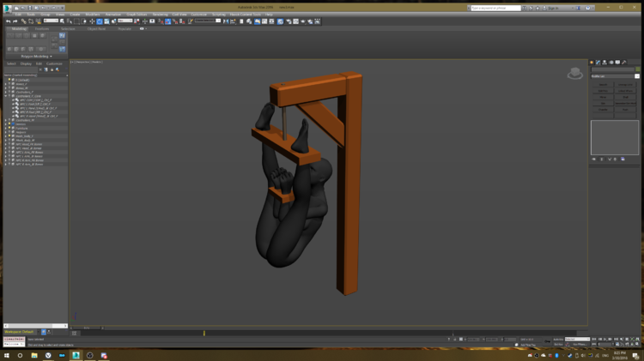Image resolution: width=644 pixels, height=361 pixels.
Task: Click the Chamfer modifier button
Action: pos(603,110)
